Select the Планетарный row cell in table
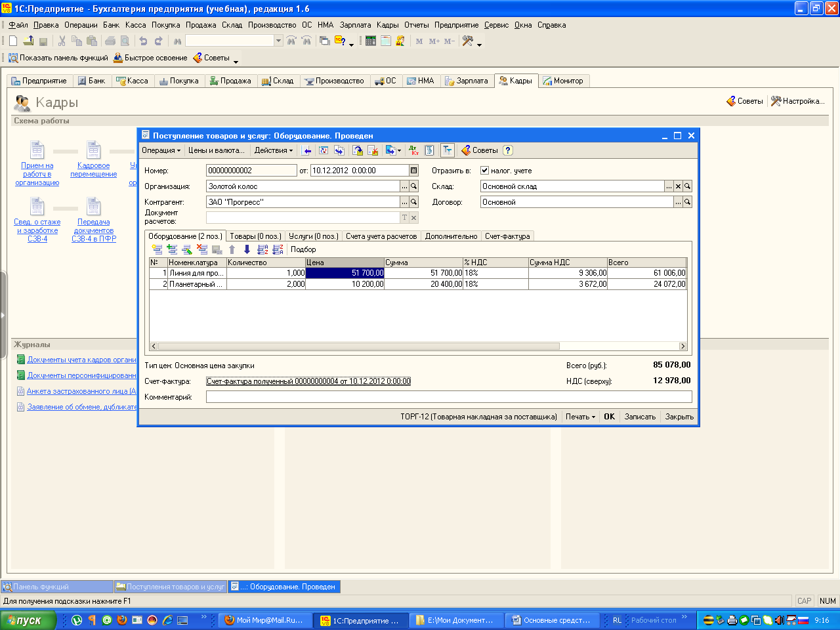Screen dimensions: 840x630 pyautogui.click(x=196, y=284)
